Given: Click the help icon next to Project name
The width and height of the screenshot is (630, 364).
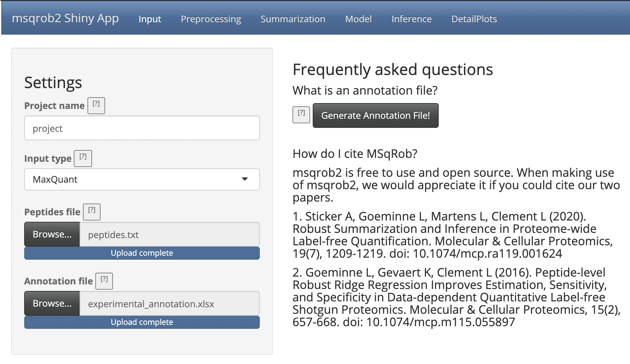Looking at the screenshot, I should pyautogui.click(x=96, y=105).
